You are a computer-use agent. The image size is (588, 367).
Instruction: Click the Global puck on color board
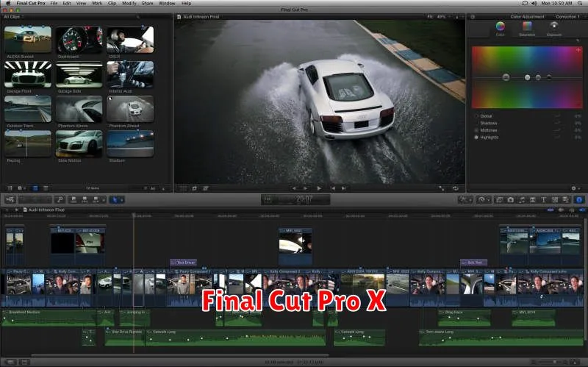(x=506, y=77)
